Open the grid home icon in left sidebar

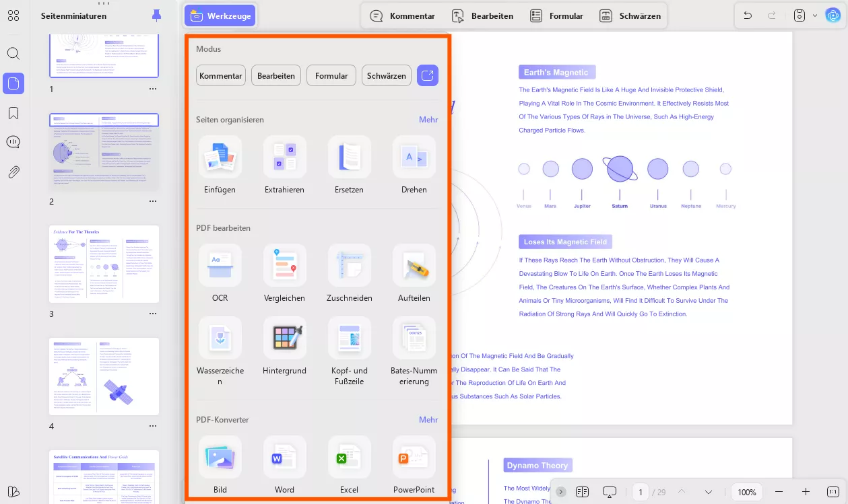13,15
